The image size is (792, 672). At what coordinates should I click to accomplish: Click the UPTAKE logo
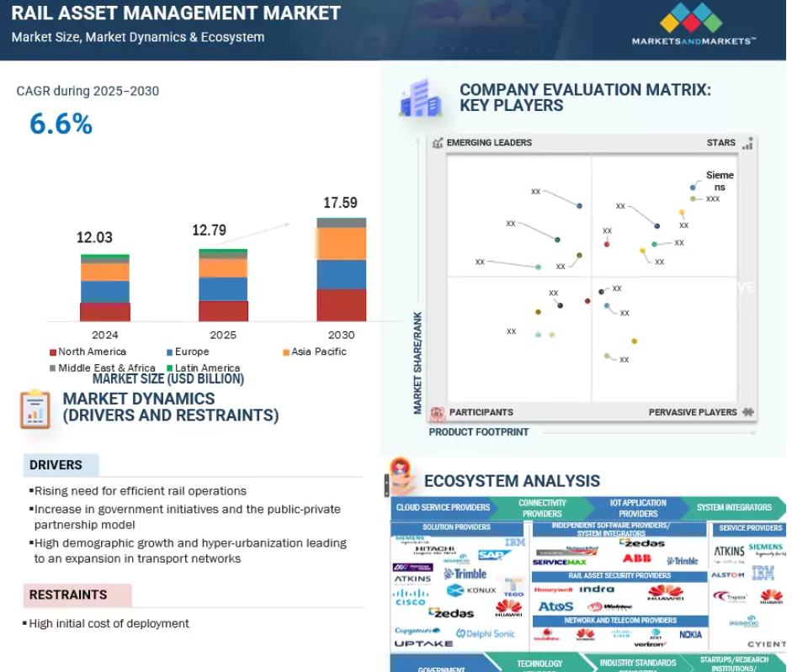(x=423, y=643)
